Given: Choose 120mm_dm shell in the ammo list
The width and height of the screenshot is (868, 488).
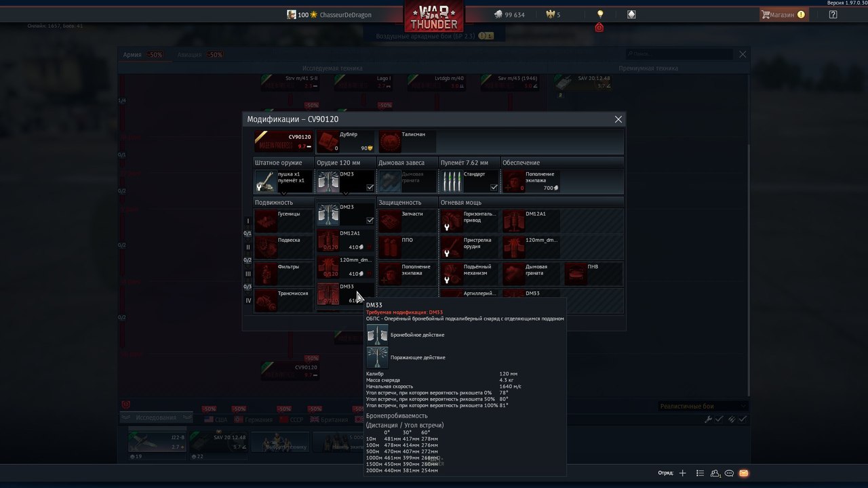Looking at the screenshot, I should (x=346, y=267).
